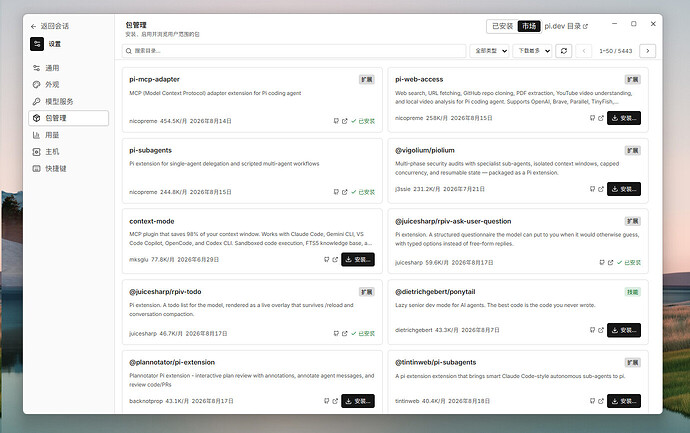The image size is (690, 433).
Task: Click the 设置 sliders icon
Action: (x=37, y=44)
